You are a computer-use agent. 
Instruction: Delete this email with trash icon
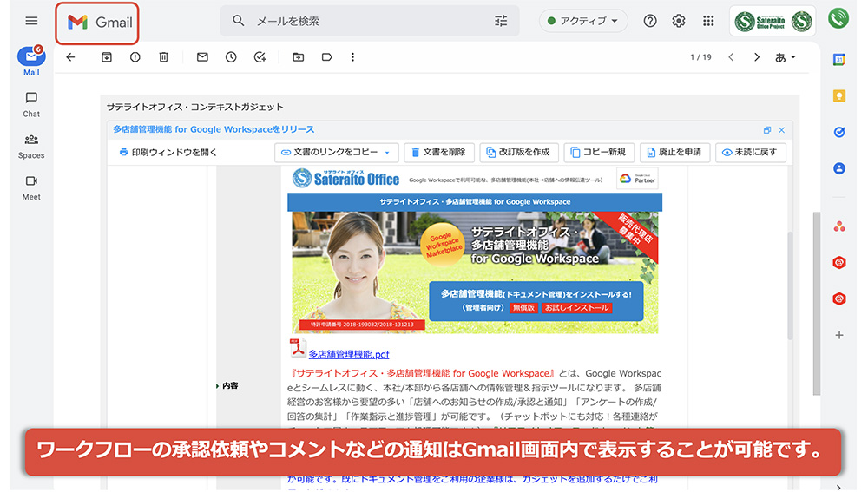[163, 57]
